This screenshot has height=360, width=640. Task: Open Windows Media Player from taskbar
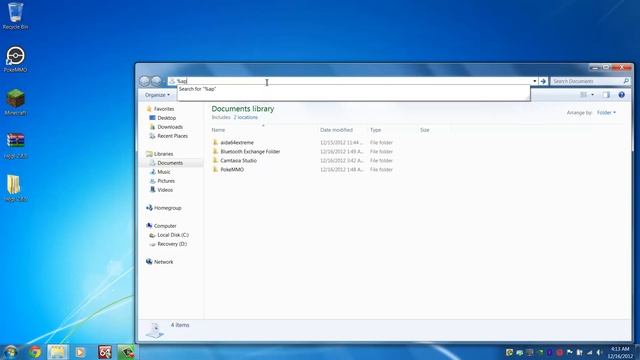click(x=80, y=352)
